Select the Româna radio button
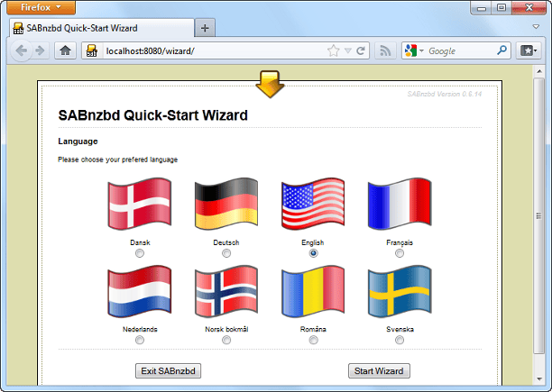The height and width of the screenshot is (392, 552). pos(313,340)
